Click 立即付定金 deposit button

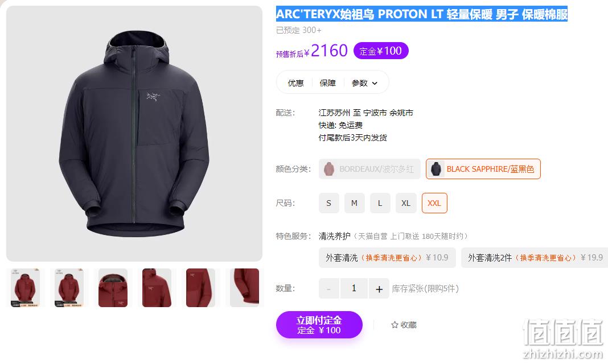pyautogui.click(x=319, y=325)
